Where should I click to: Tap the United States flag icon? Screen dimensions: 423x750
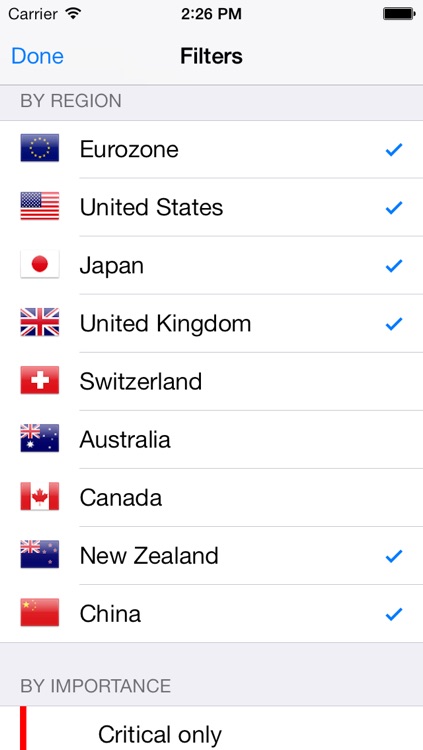(40, 206)
